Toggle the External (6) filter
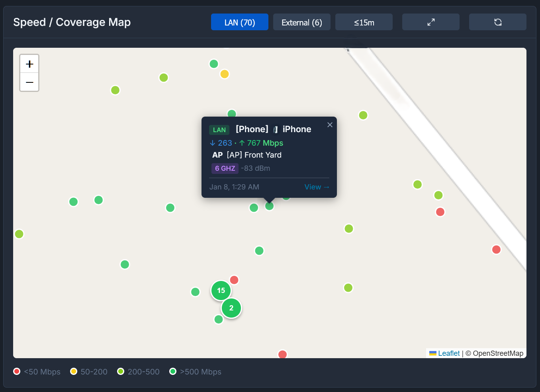 pyautogui.click(x=302, y=22)
